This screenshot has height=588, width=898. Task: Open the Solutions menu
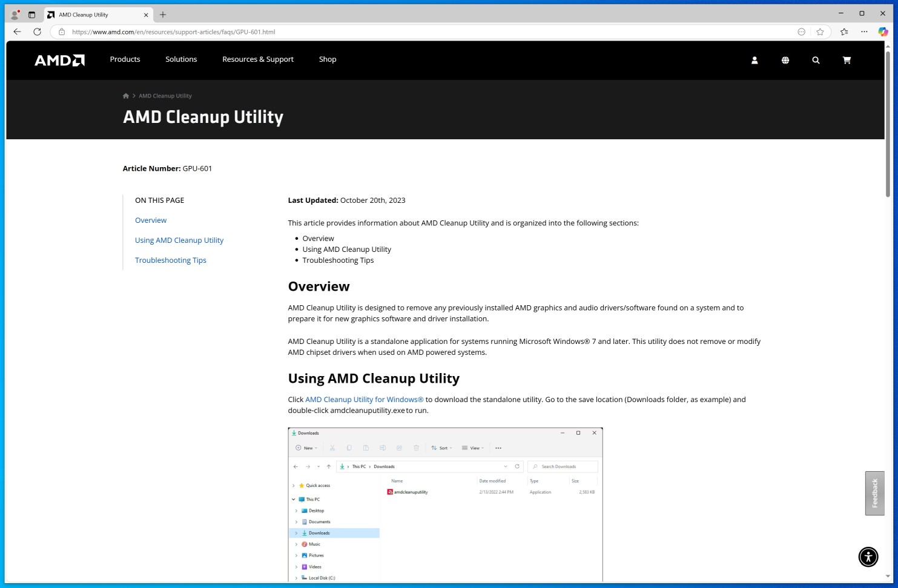181,59
